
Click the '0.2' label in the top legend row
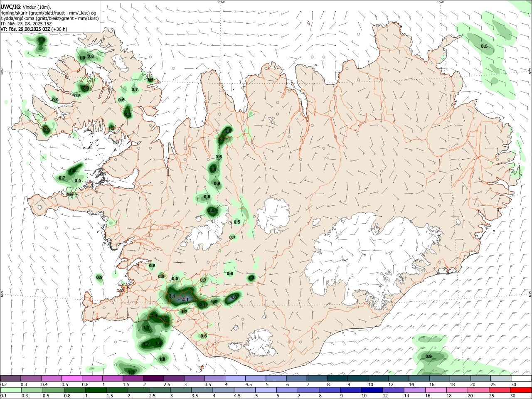click(4, 384)
